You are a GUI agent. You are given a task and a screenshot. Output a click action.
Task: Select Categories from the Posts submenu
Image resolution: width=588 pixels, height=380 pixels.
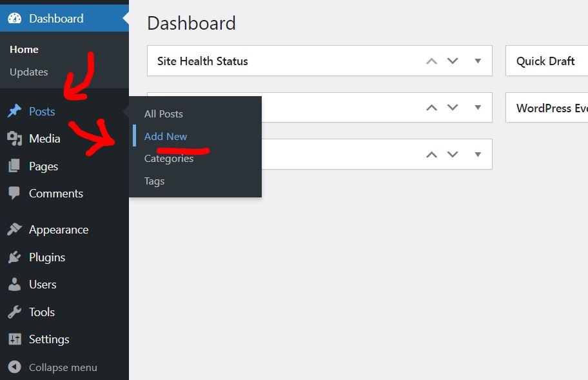(x=168, y=158)
